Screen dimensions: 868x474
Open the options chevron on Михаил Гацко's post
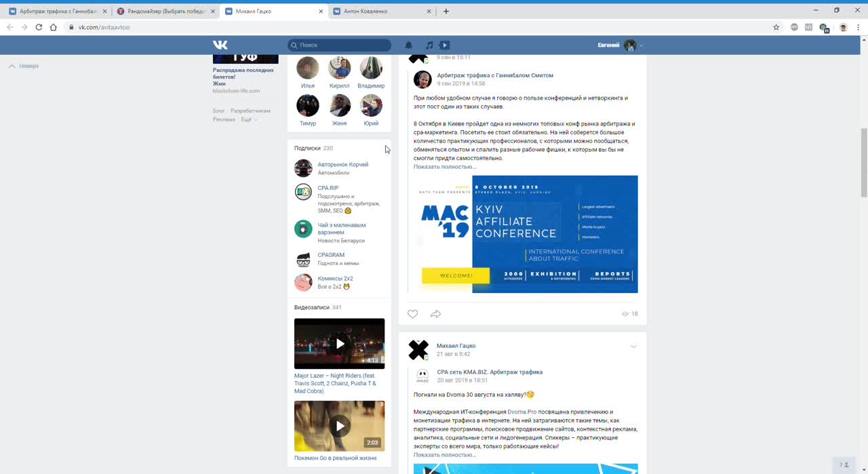point(633,347)
